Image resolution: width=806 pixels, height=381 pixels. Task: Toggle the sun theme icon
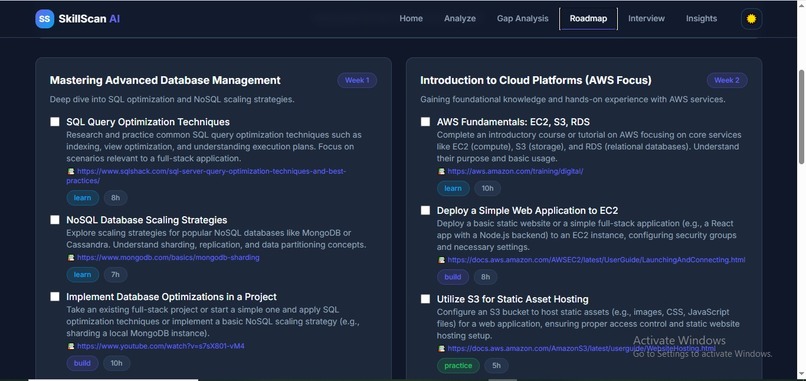point(751,19)
